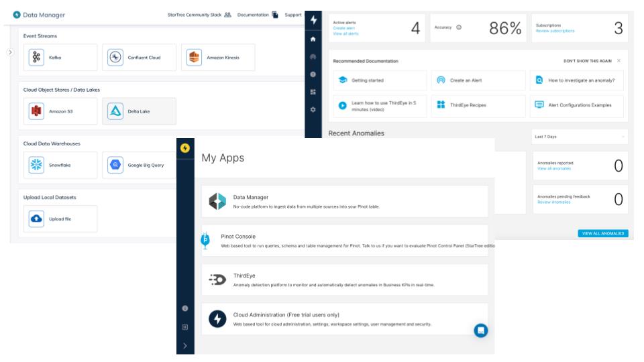Close the Recommended Documentation panel
Viewport: 644px width, 362px height.
(619, 61)
